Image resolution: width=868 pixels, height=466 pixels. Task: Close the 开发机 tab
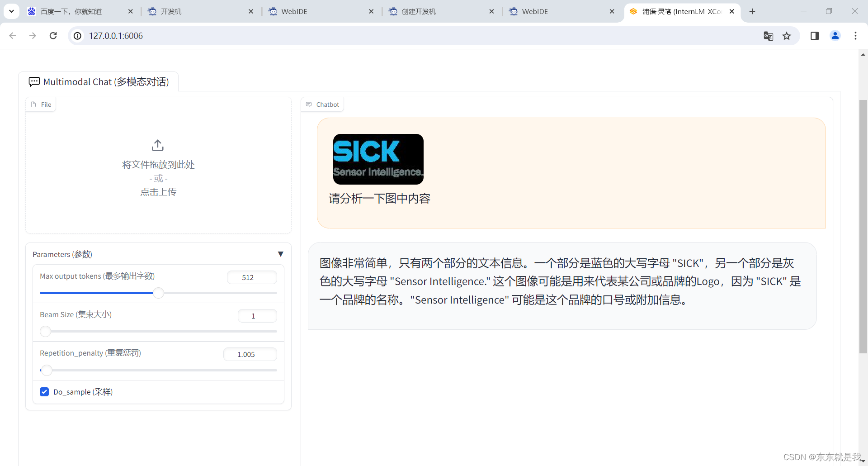pyautogui.click(x=251, y=11)
